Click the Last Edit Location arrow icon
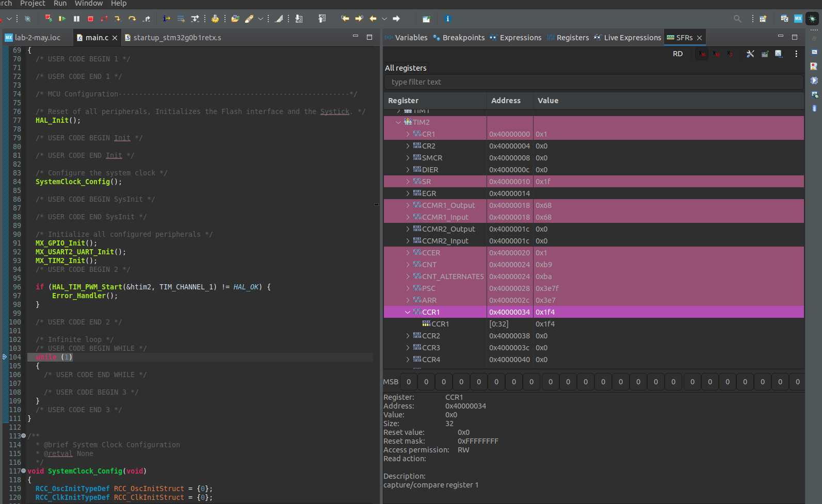The width and height of the screenshot is (822, 504). coord(345,19)
